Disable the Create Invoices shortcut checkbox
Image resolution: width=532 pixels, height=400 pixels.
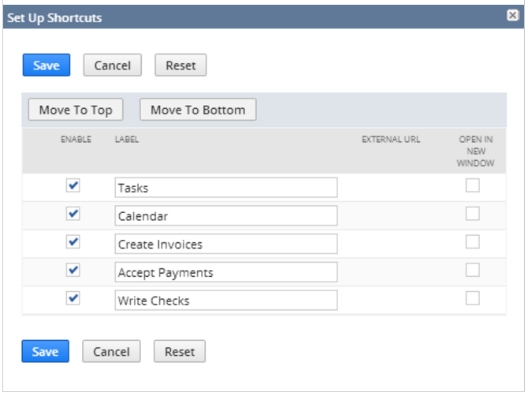coord(73,242)
